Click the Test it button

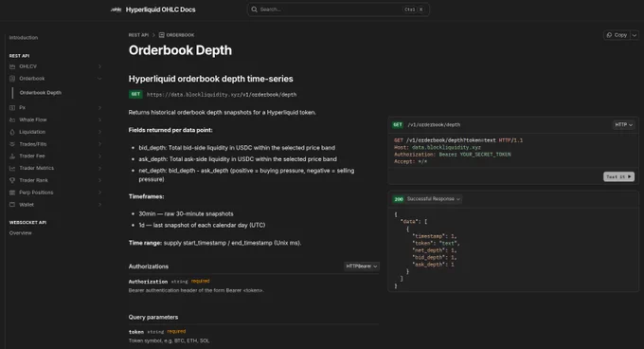(618, 176)
